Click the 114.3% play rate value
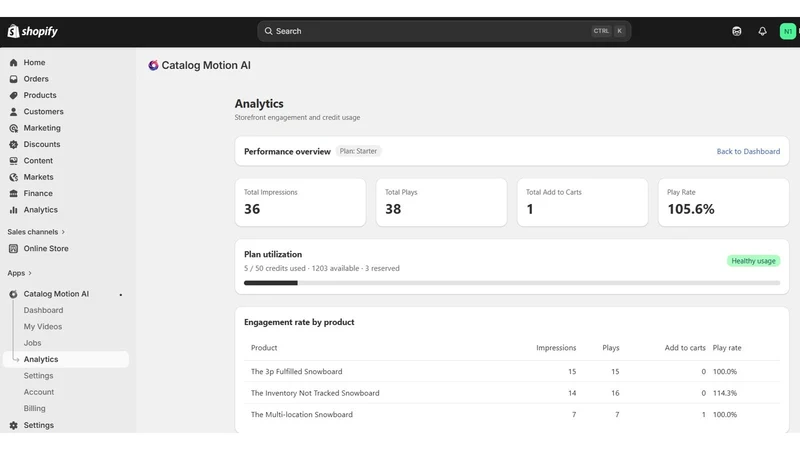This screenshot has height=450, width=800. 724,393
